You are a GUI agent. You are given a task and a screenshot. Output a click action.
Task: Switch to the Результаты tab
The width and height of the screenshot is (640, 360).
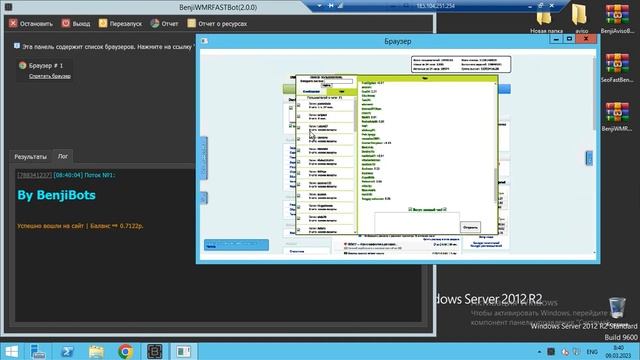31,157
